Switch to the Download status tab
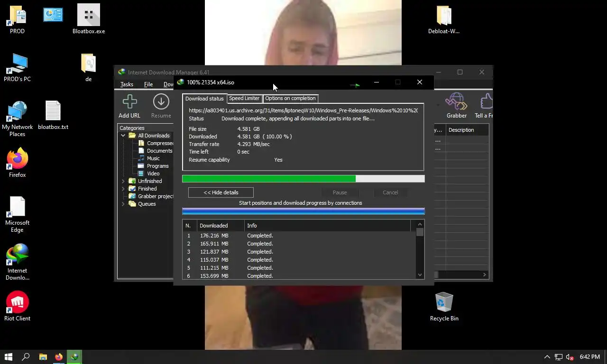Viewport: 607px width, 364px height. (204, 99)
